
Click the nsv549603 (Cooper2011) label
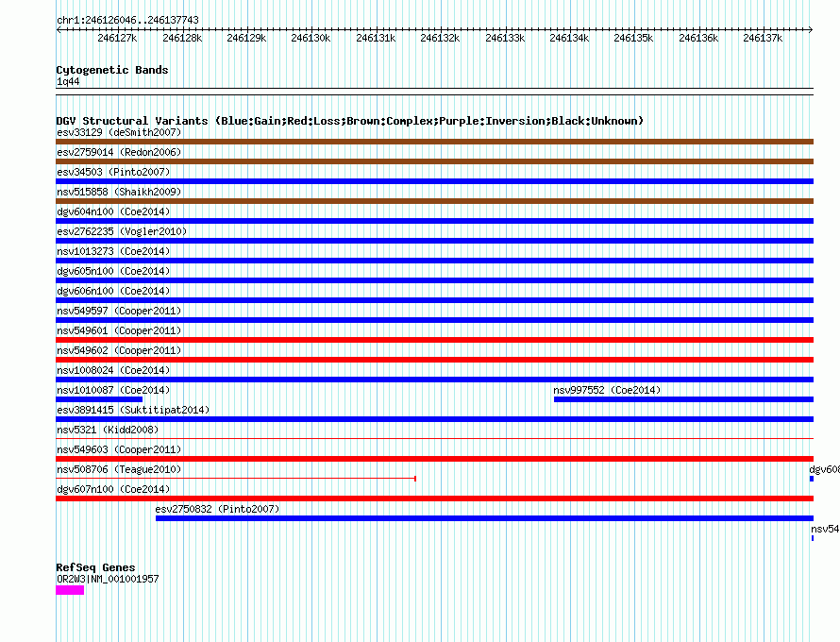click(x=119, y=449)
